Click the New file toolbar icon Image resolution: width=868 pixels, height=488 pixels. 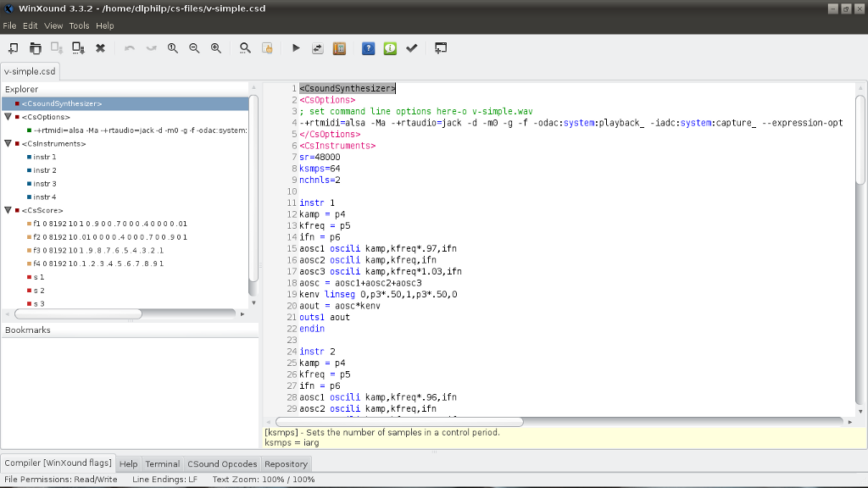13,48
